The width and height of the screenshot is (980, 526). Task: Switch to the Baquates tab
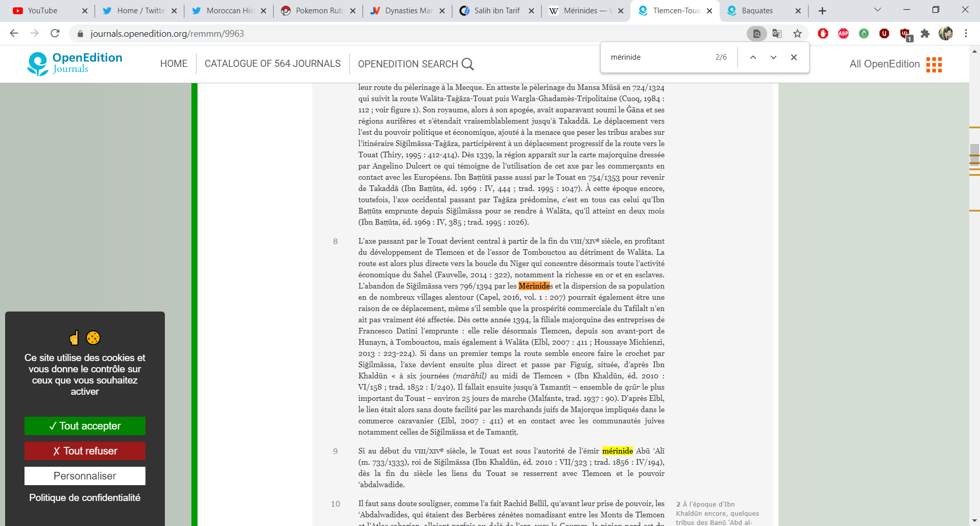tap(757, 11)
